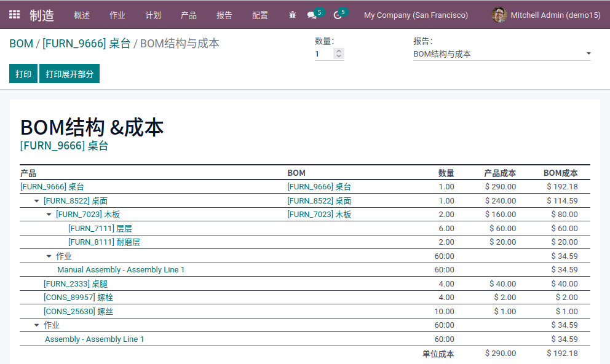Viewport: 610px width, 364px height.
Task: Open the 产品 menu in navbar
Action: tap(189, 15)
